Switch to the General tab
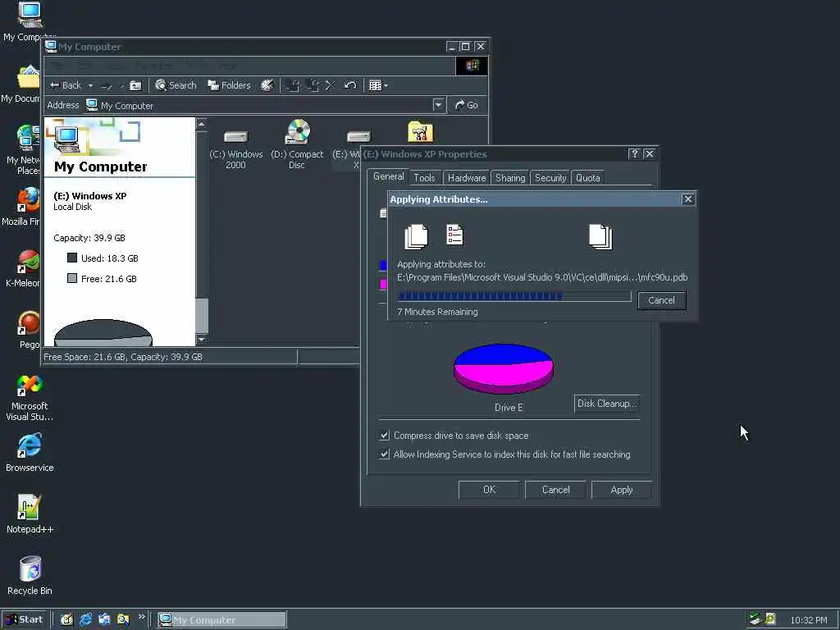The width and height of the screenshot is (840, 630). click(388, 177)
